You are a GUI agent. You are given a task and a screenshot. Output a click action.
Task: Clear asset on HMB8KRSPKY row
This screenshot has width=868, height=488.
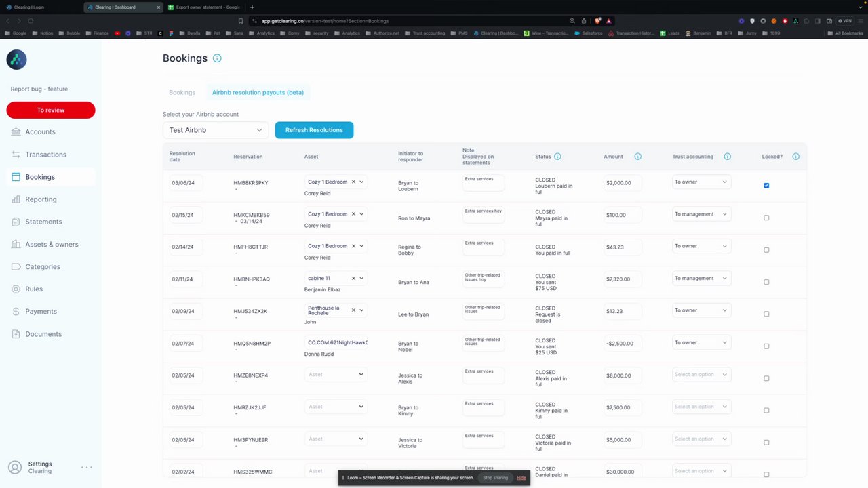coord(353,182)
